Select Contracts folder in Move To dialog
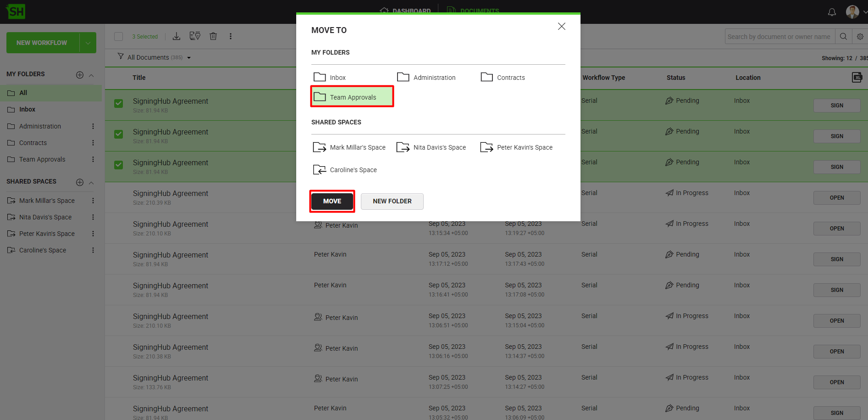This screenshot has height=420, width=868. click(503, 78)
